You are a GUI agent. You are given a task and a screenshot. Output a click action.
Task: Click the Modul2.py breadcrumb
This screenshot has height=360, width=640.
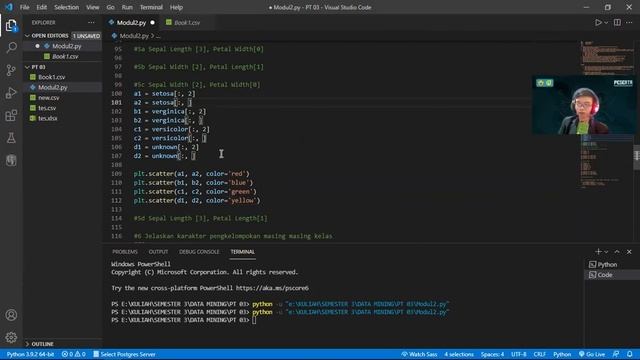pyautogui.click(x=134, y=36)
